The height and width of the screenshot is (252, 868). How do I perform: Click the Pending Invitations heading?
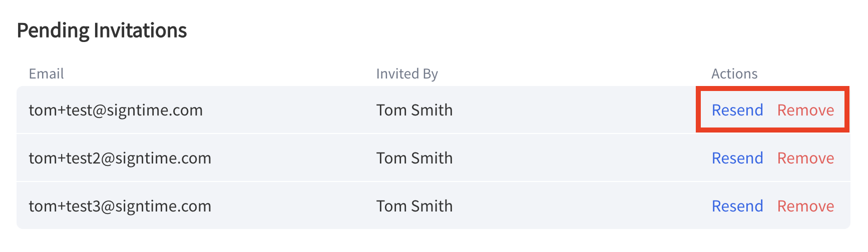pos(102,31)
